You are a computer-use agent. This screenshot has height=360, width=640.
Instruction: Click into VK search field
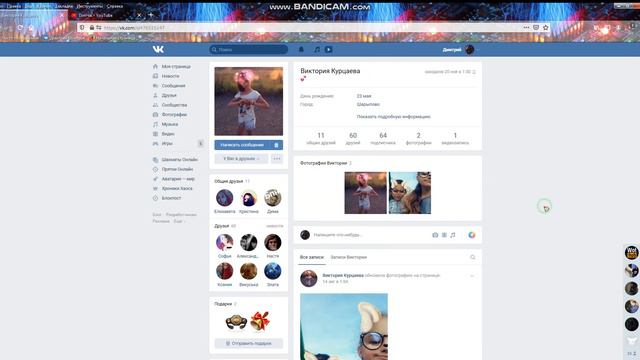[249, 49]
